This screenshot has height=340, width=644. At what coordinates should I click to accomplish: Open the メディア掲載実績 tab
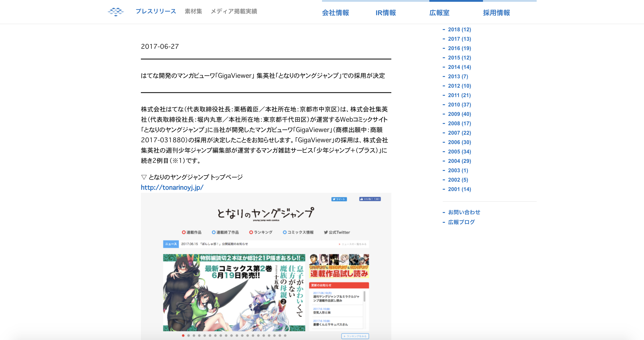click(x=234, y=11)
